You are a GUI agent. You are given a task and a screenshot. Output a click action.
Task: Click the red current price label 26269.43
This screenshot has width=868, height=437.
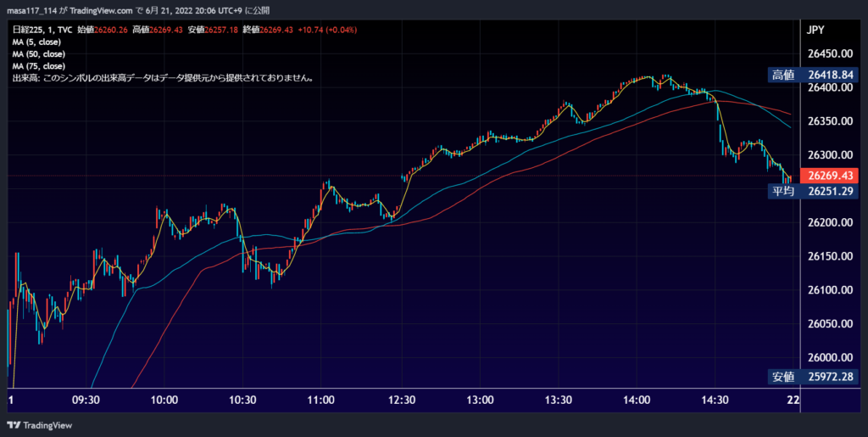pos(829,176)
